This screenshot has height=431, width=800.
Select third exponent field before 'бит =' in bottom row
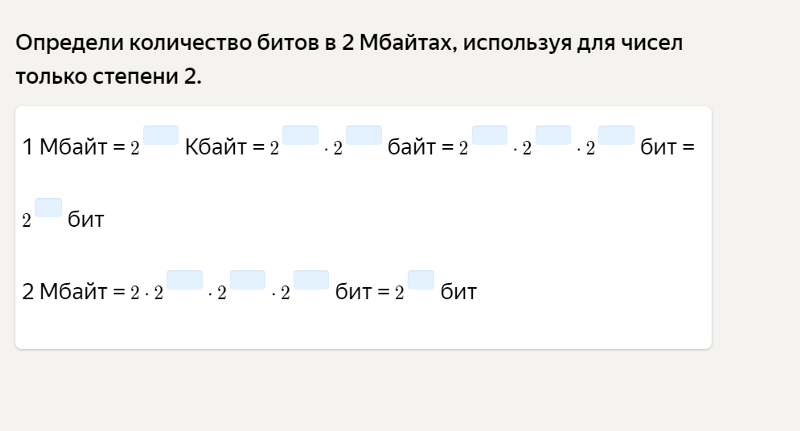(x=311, y=280)
